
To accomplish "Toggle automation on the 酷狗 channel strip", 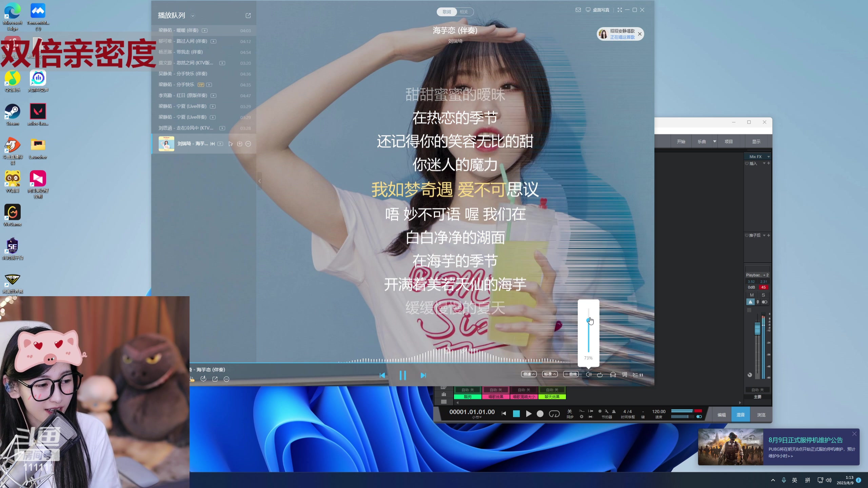I will 468,389.
